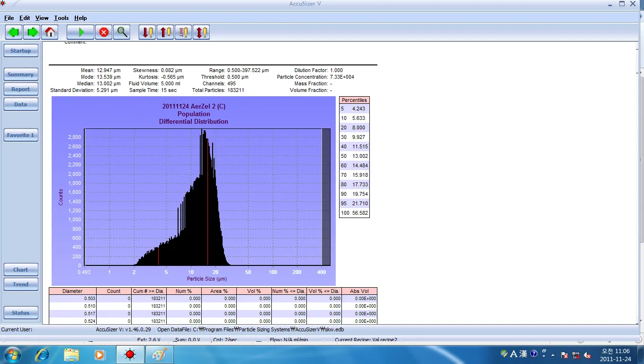This screenshot has width=644, height=364.
Task: Show hidden system tray icons arrow
Action: 553,355
